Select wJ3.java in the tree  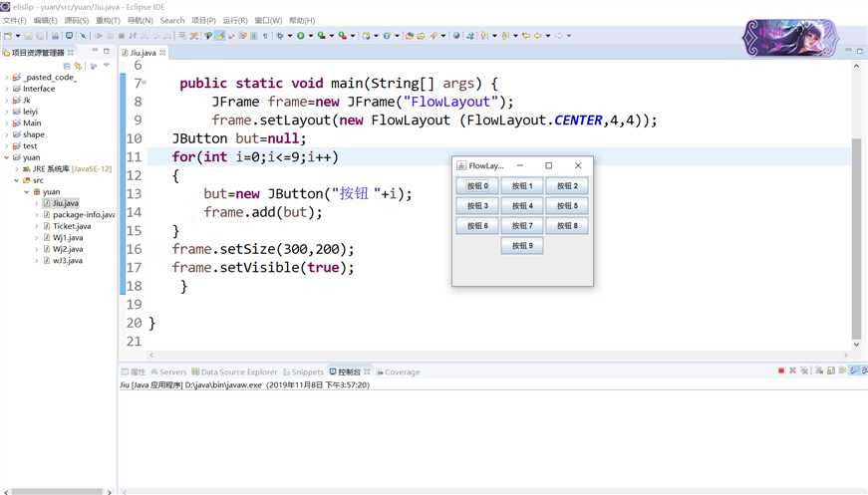click(x=68, y=261)
